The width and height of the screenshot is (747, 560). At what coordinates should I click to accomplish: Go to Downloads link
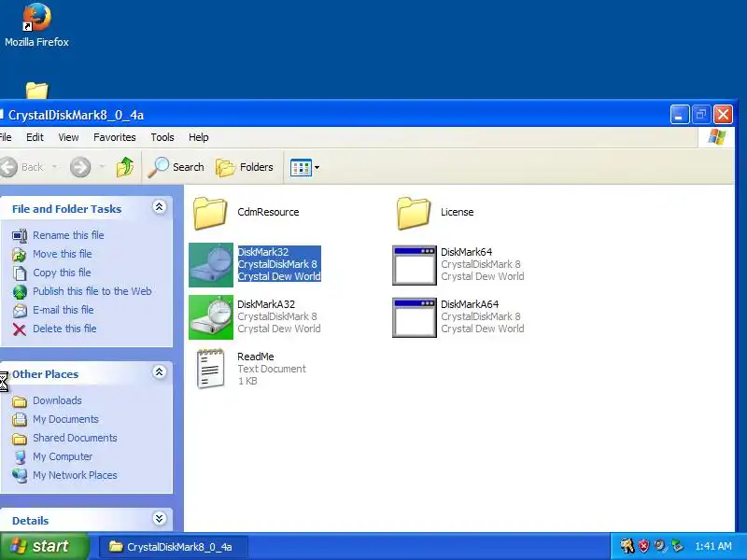pyautogui.click(x=57, y=401)
